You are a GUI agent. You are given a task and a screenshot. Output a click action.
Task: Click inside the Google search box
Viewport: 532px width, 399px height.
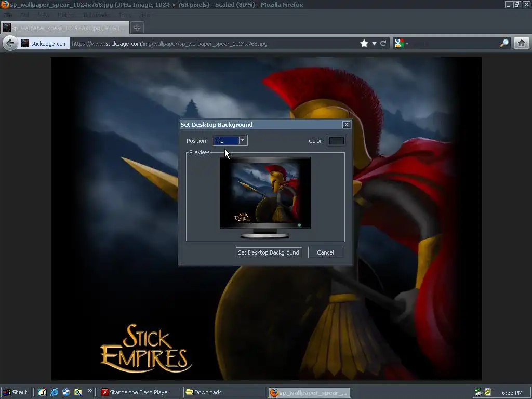454,44
